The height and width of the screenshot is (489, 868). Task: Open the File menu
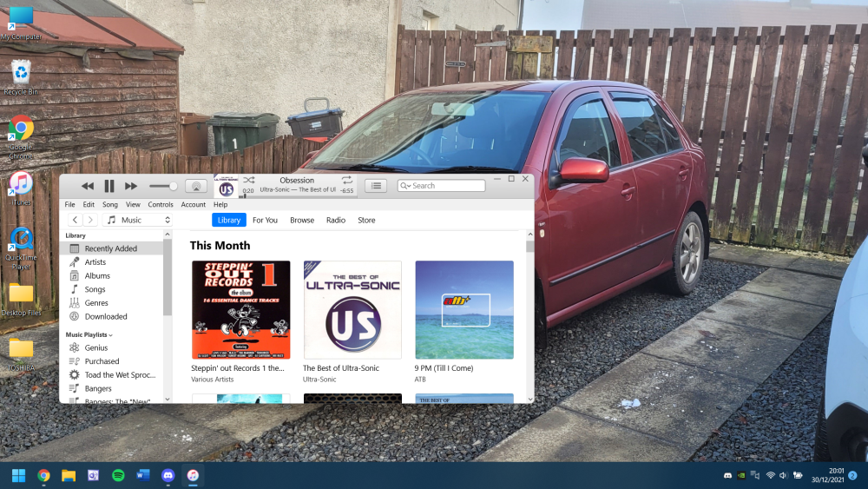[x=69, y=204]
